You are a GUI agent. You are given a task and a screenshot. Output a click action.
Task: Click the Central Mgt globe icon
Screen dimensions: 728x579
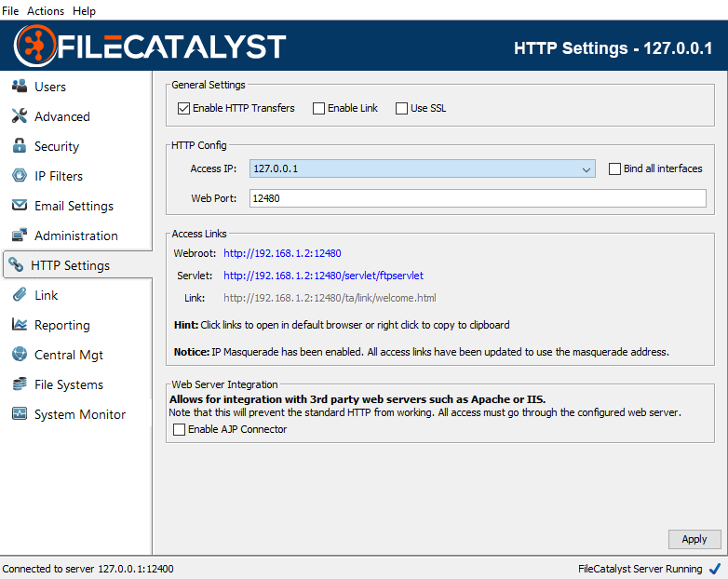[x=20, y=354]
